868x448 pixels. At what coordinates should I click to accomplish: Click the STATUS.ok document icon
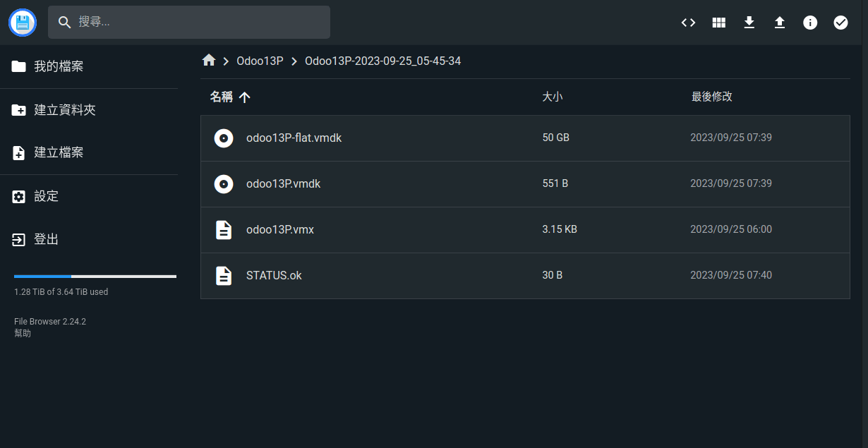[224, 275]
